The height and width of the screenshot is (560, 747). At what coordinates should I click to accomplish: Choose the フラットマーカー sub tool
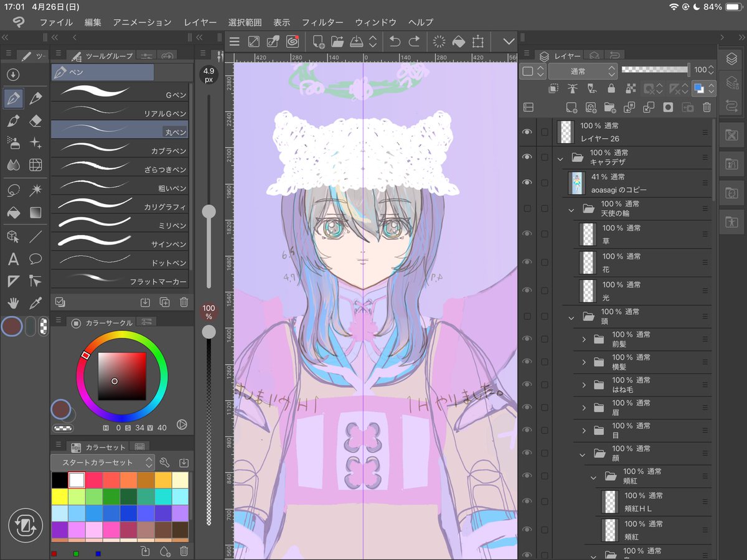pyautogui.click(x=120, y=279)
